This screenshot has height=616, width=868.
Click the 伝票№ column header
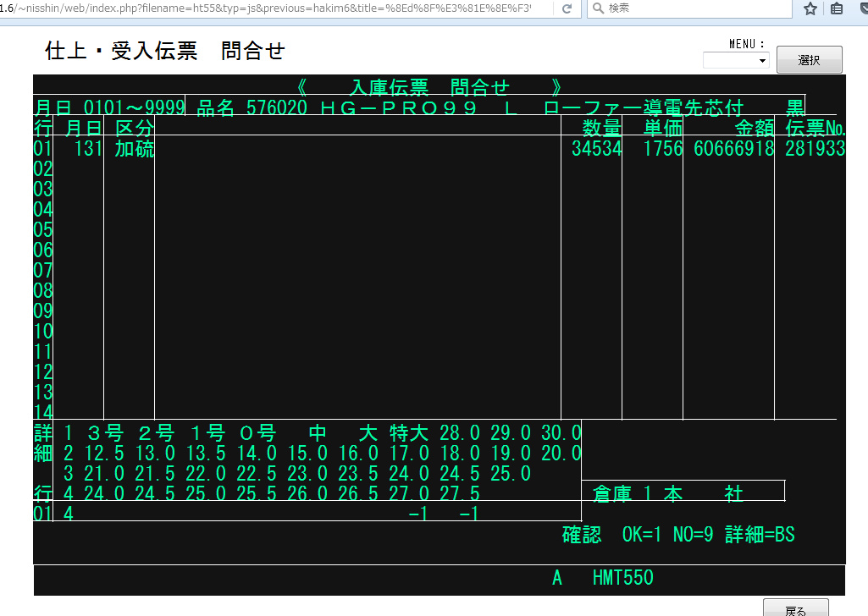(815, 128)
